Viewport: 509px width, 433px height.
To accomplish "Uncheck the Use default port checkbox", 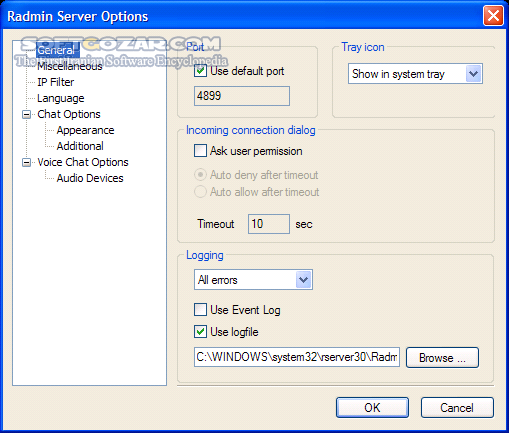I will coord(200,71).
